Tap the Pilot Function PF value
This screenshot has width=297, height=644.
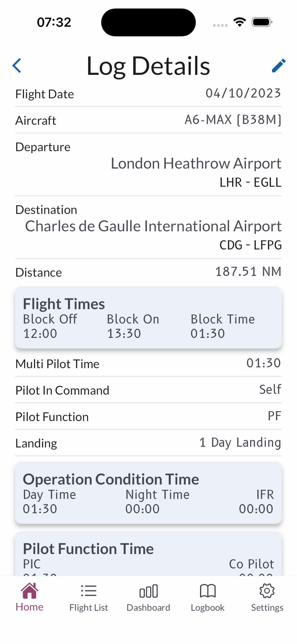pos(274,416)
